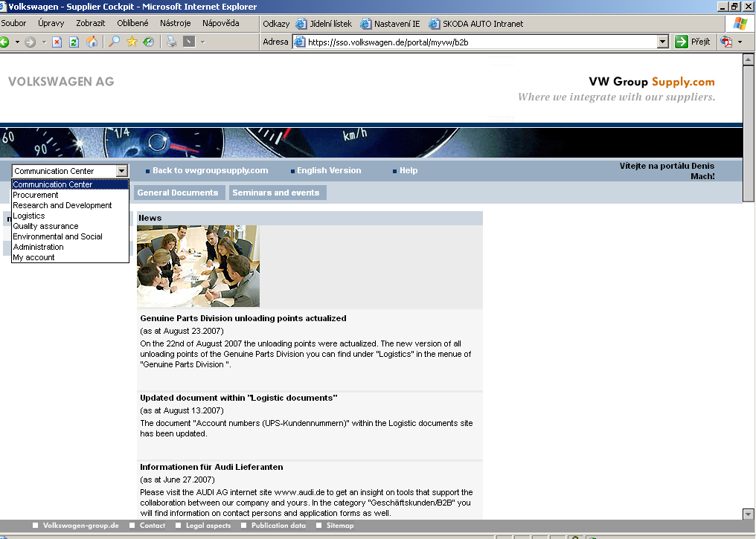Select Communication Center in the dropdown list
This screenshot has width=756, height=539.
(x=71, y=184)
